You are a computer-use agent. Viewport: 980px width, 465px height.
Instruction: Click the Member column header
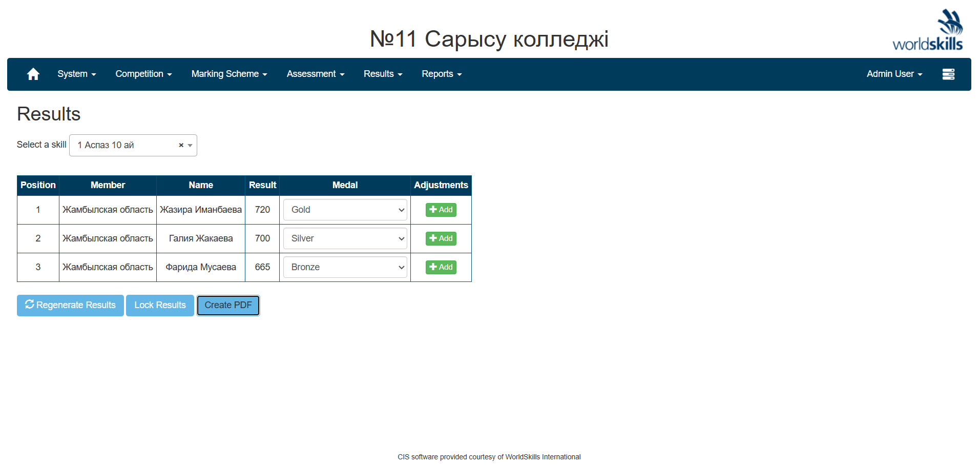coord(108,186)
